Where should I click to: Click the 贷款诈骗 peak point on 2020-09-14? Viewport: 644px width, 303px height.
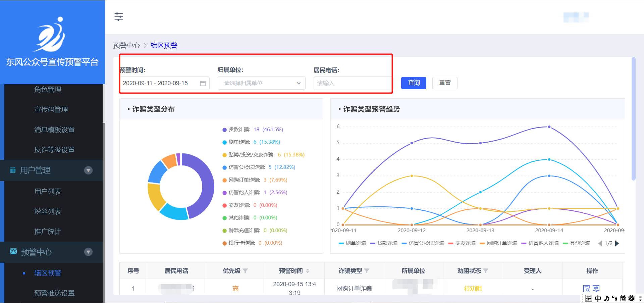(x=549, y=127)
